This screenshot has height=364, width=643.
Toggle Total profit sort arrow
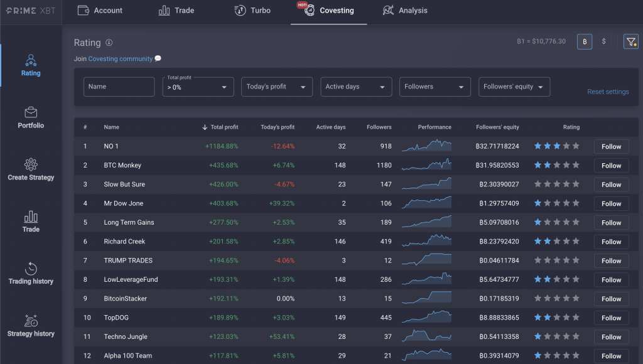pyautogui.click(x=205, y=127)
